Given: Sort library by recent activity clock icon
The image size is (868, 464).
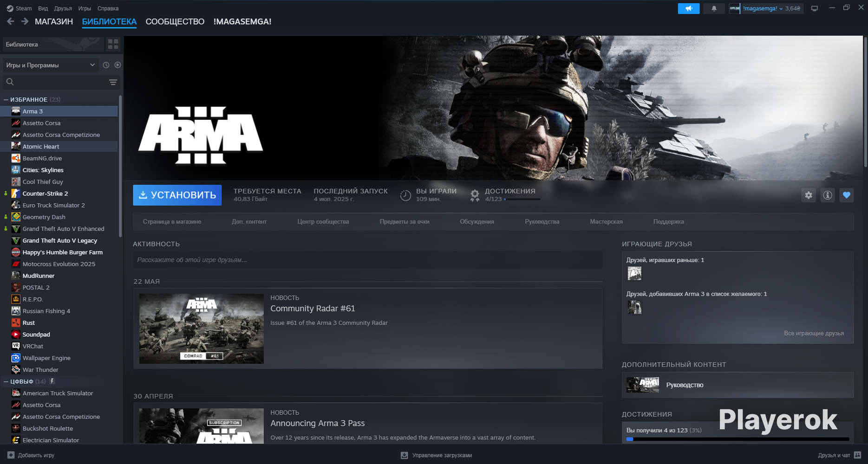Looking at the screenshot, I should pyautogui.click(x=106, y=65).
